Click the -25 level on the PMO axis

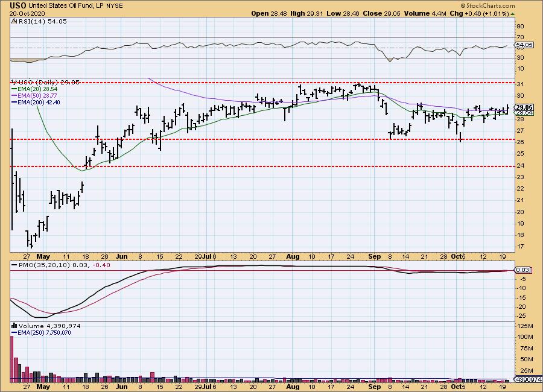521,316
